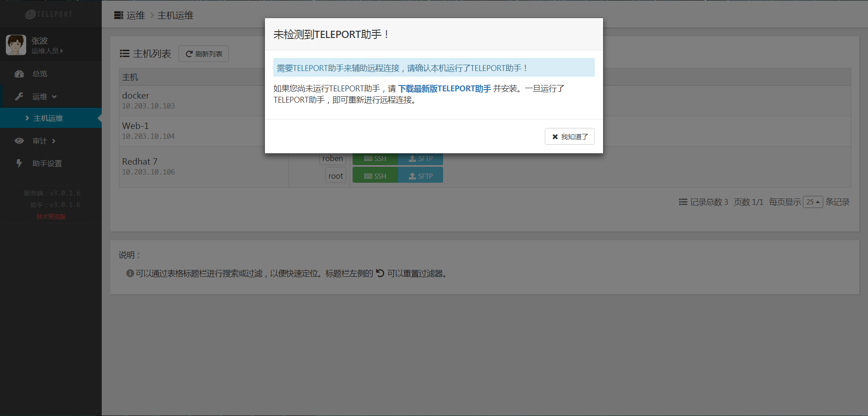The image size is (868, 416).
Task: Click the 主机运维 breadcrumb text
Action: point(175,15)
